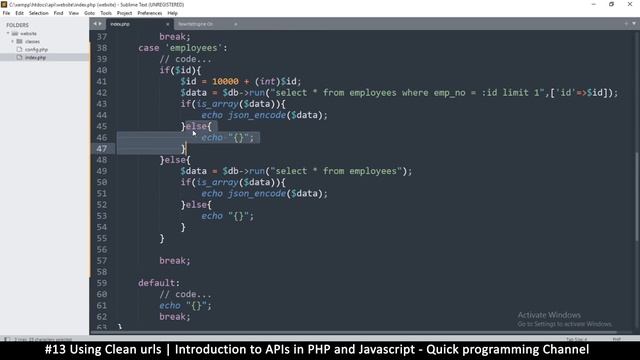
Task: Click the config.php file icon
Action: pyautogui.click(x=19, y=49)
